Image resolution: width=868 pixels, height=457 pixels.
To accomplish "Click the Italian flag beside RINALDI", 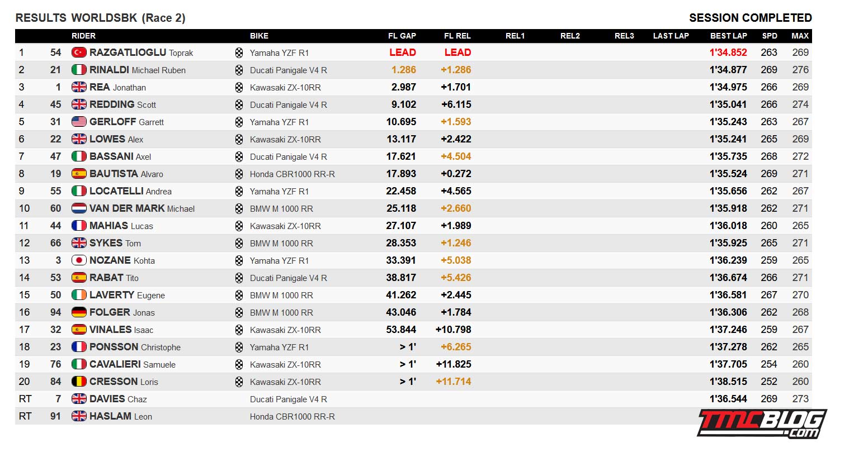I will click(79, 70).
